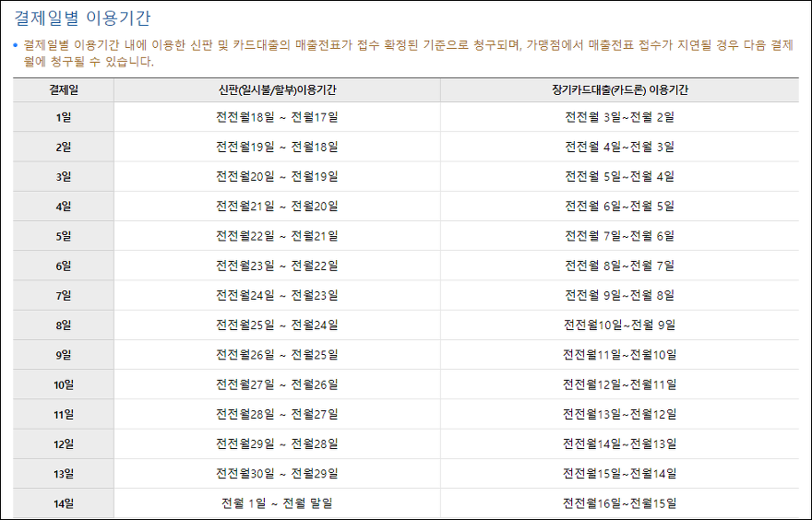Click the orange notice paragraph about 매출전표

tap(408, 53)
